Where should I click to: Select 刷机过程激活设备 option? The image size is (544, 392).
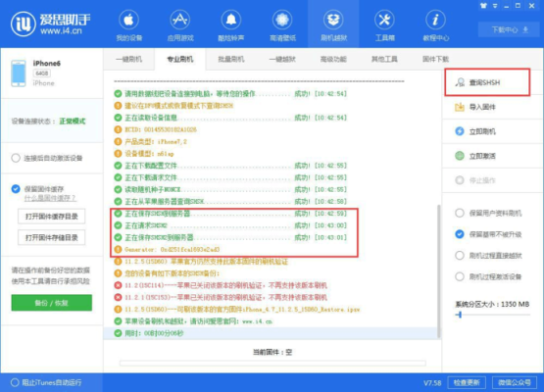click(460, 276)
